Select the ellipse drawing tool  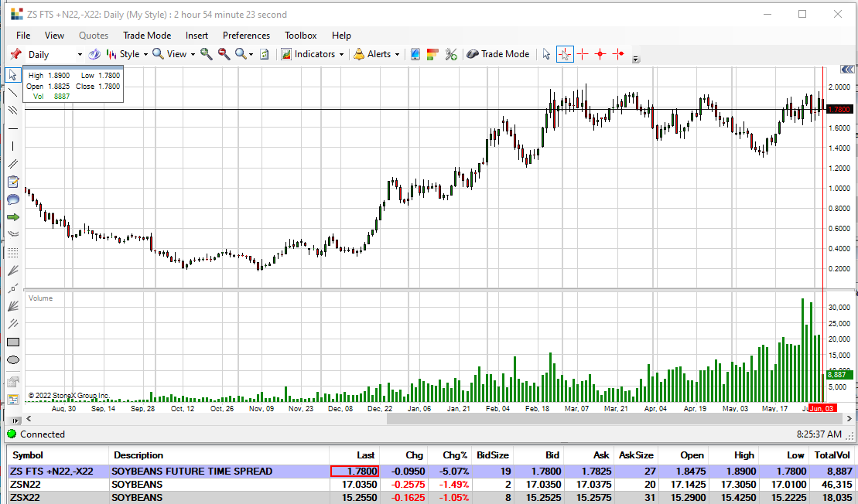(13, 360)
